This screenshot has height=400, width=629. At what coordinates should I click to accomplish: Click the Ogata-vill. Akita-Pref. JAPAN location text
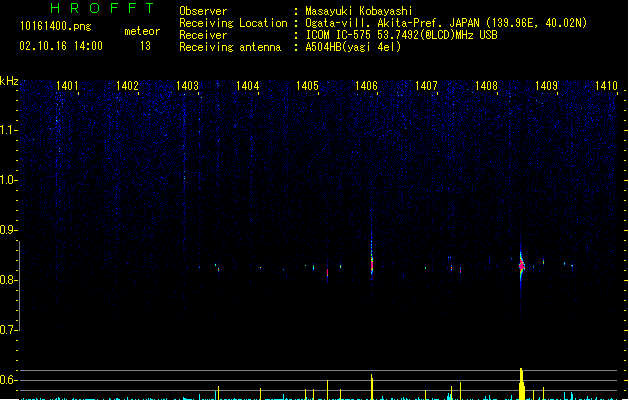(446, 23)
